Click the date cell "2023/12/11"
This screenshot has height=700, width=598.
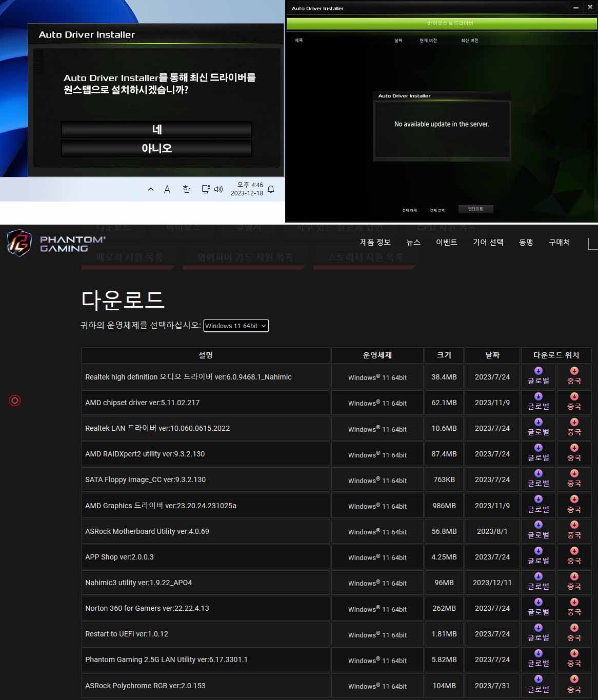(492, 583)
